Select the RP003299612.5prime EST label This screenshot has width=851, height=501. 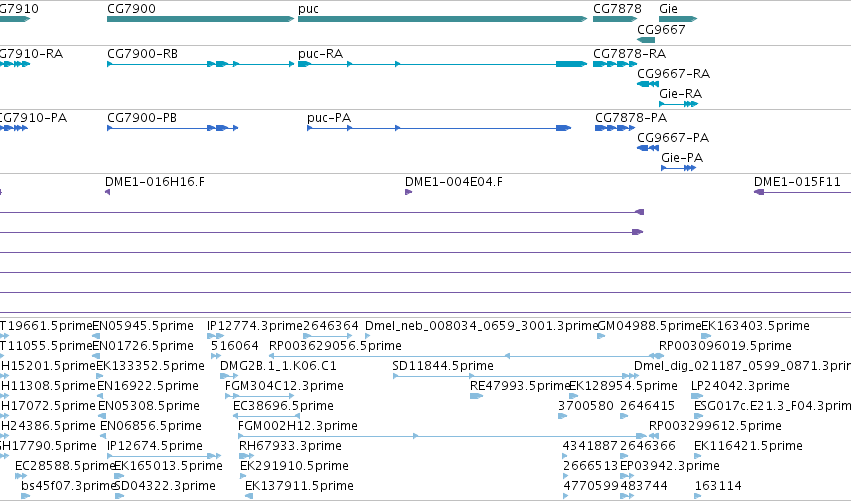(715, 426)
